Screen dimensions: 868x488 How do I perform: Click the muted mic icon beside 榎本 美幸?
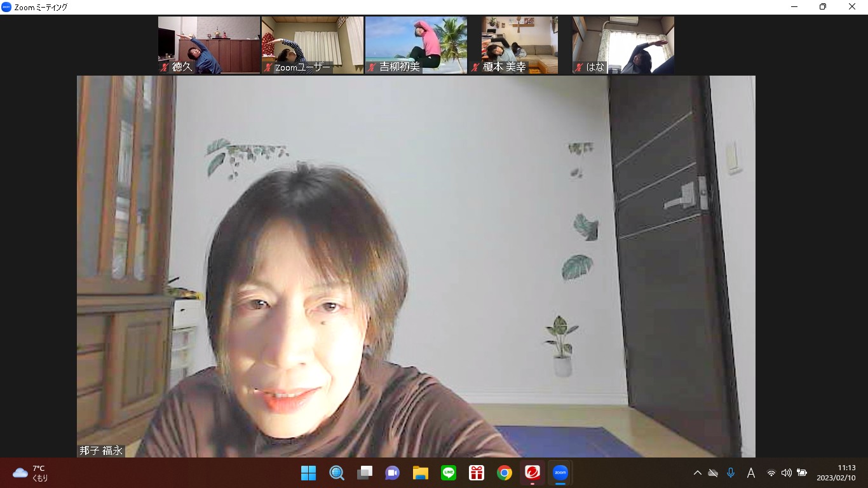pyautogui.click(x=475, y=67)
